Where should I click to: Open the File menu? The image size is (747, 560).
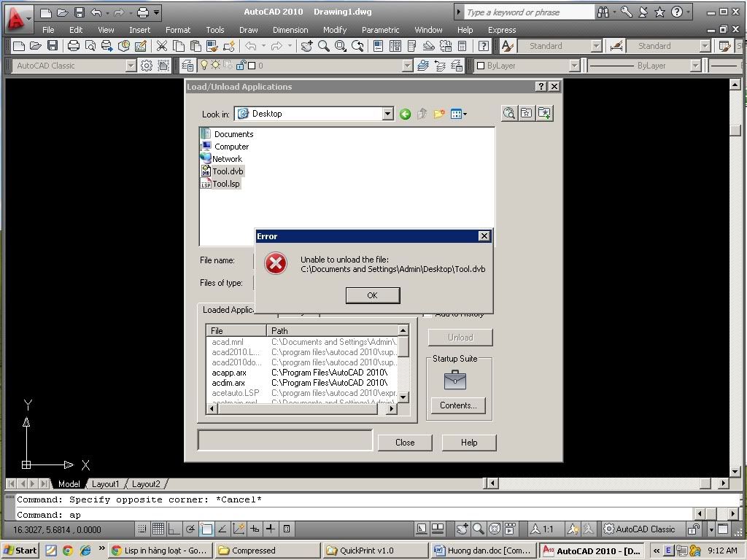click(48, 30)
